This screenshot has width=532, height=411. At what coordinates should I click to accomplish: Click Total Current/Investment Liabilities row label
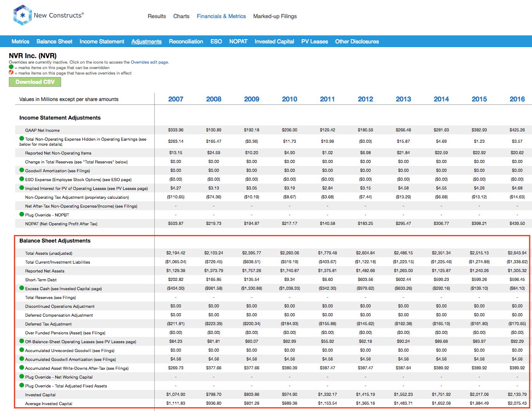coord(57,262)
